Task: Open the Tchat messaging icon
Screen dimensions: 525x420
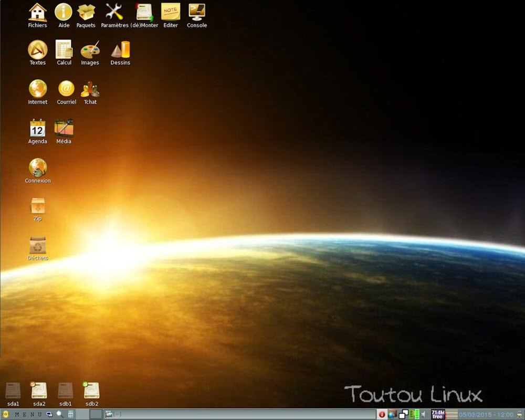Action: click(x=90, y=89)
